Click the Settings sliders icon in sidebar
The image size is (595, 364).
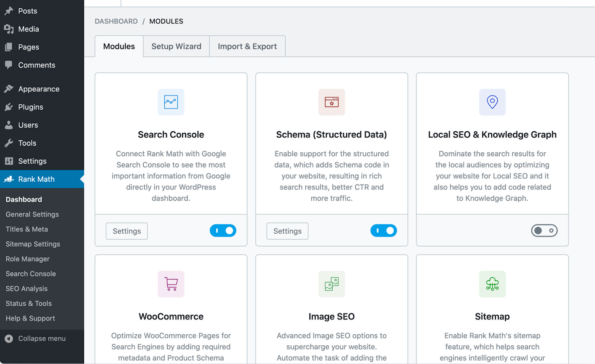9,161
